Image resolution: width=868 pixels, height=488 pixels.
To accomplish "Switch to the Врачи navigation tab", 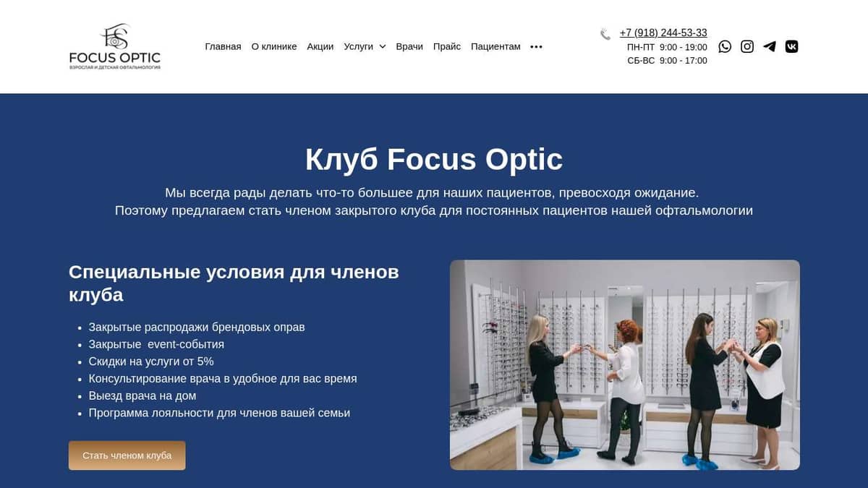I will click(x=410, y=46).
